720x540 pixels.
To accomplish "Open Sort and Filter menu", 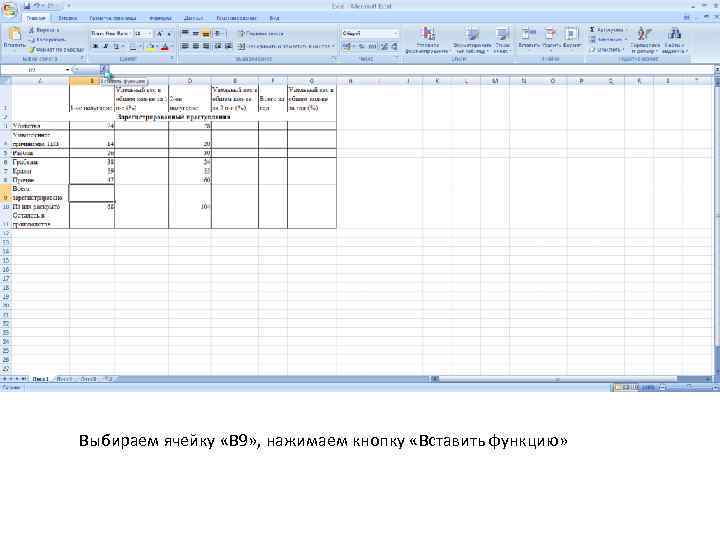I will tap(645, 40).
